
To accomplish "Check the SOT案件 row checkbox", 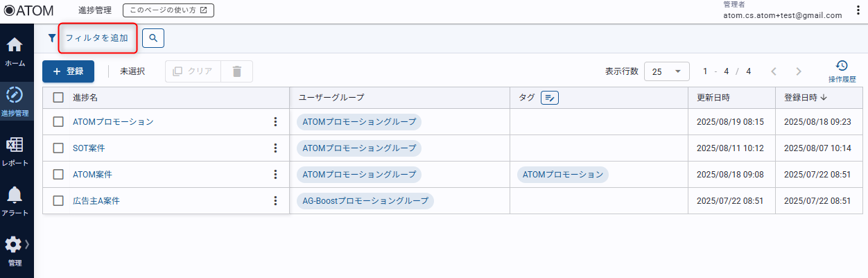I will [x=58, y=148].
